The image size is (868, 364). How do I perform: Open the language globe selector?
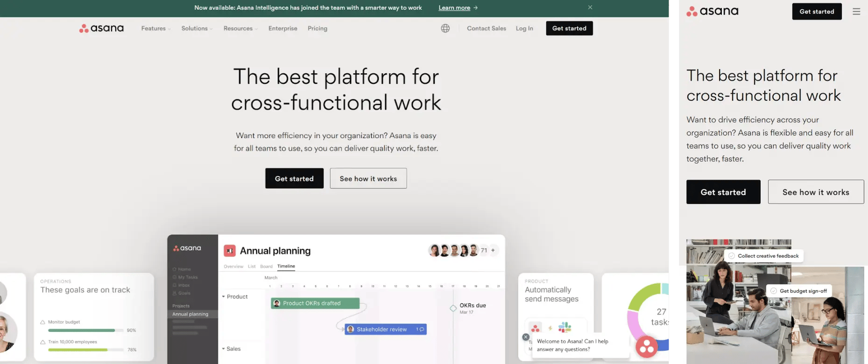[x=445, y=28]
